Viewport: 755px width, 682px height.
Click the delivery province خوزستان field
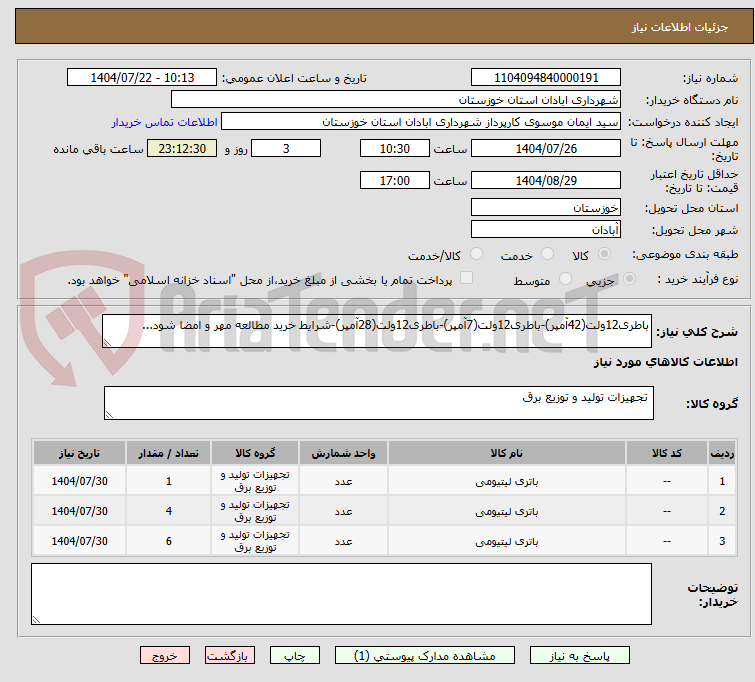coord(546,208)
